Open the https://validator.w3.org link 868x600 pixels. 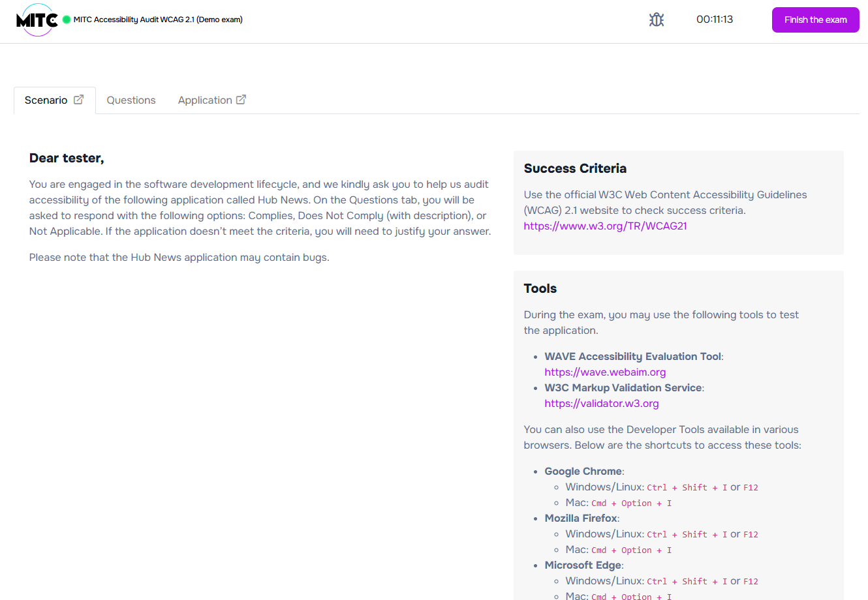[x=601, y=403]
